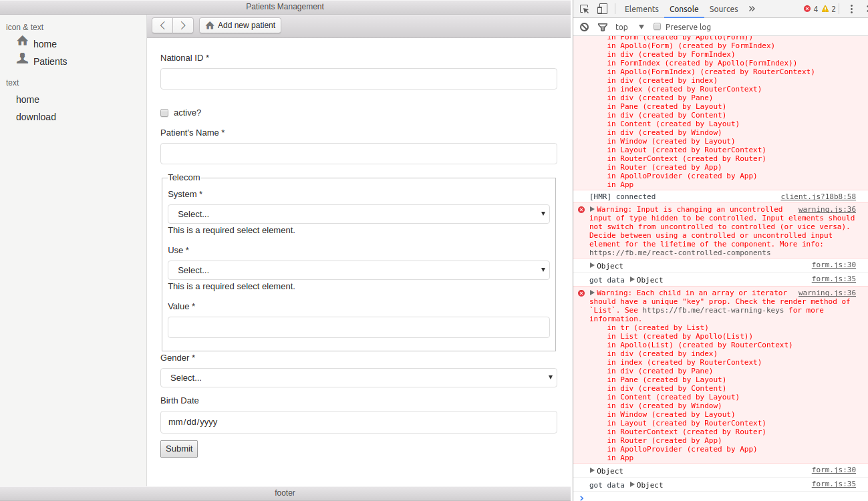Click the yellow warning count indicator
Screen dimensions: 868x501
pos(829,9)
